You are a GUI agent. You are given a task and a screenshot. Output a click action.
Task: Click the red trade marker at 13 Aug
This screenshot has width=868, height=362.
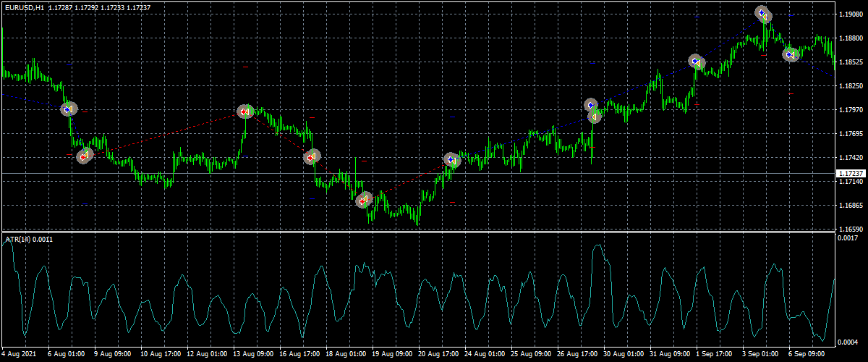[x=245, y=111]
